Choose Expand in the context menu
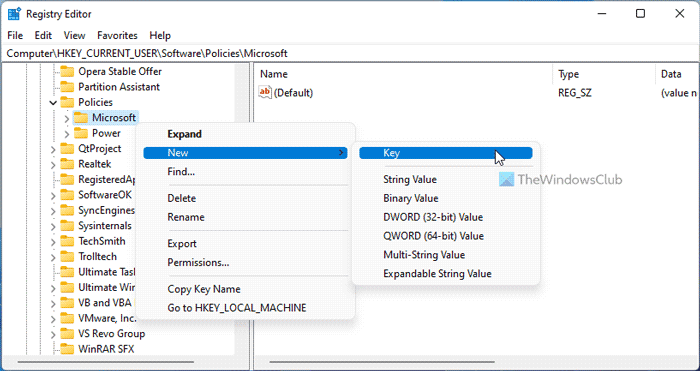 point(245,134)
